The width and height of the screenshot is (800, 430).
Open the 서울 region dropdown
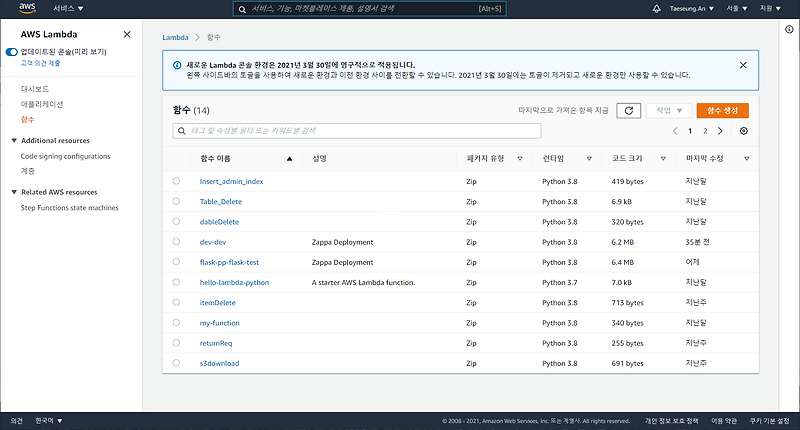point(737,9)
